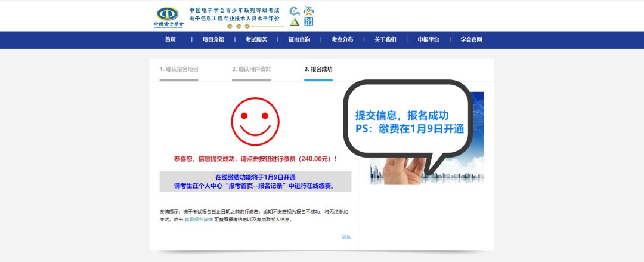Select step 1. 确认报名项目 tab
Image resolution: width=644 pixels, height=262 pixels.
[x=179, y=69]
